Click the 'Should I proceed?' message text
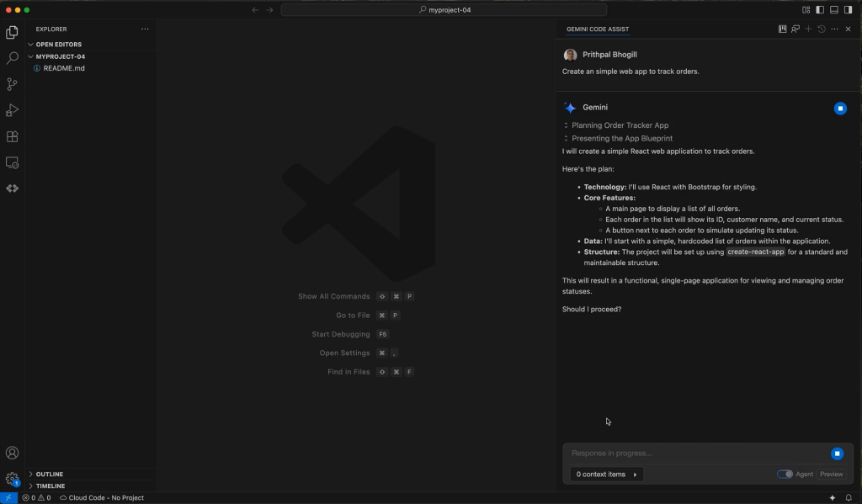The image size is (862, 504). (592, 310)
